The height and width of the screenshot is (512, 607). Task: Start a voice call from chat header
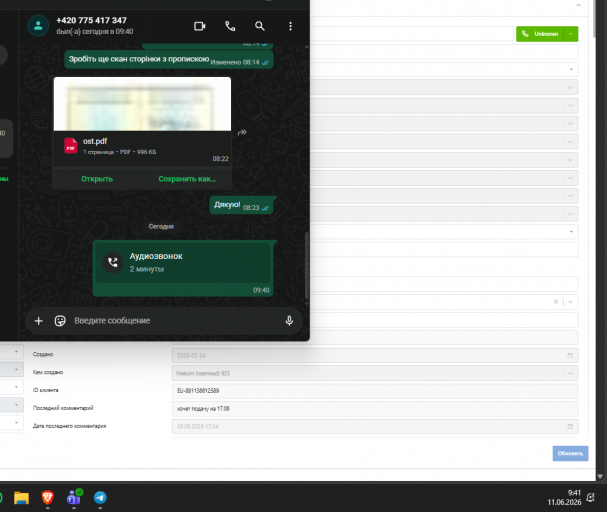(230, 26)
